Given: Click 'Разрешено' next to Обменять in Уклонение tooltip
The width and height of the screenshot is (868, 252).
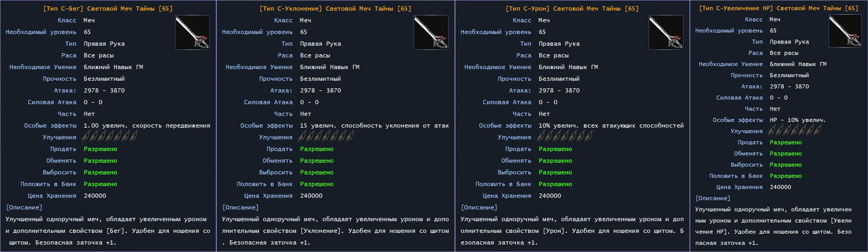Looking at the screenshot, I should tap(317, 161).
